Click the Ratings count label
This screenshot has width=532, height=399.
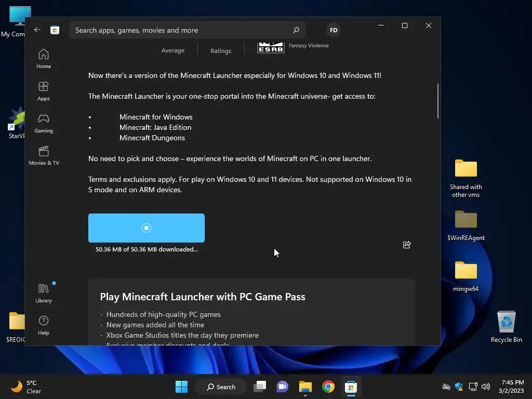pos(220,50)
